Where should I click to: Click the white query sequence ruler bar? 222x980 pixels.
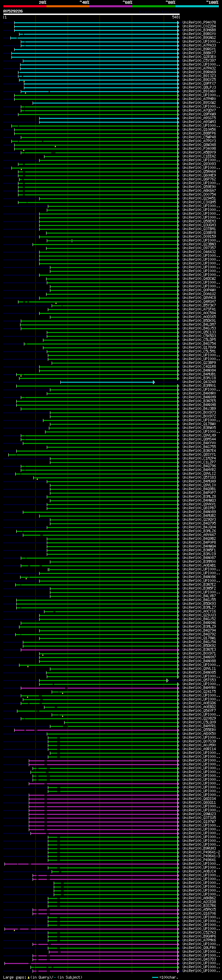(x=91, y=15)
